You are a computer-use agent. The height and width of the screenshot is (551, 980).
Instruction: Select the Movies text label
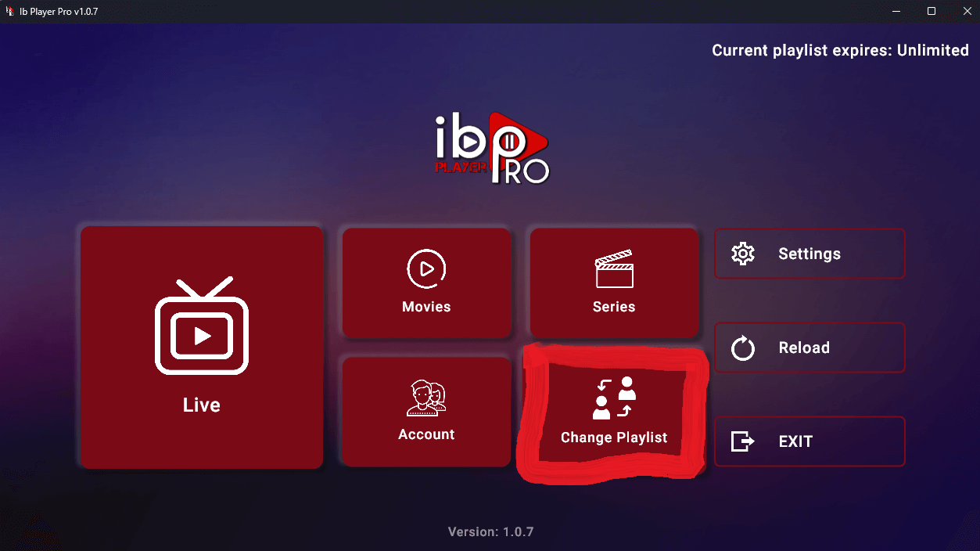426,307
